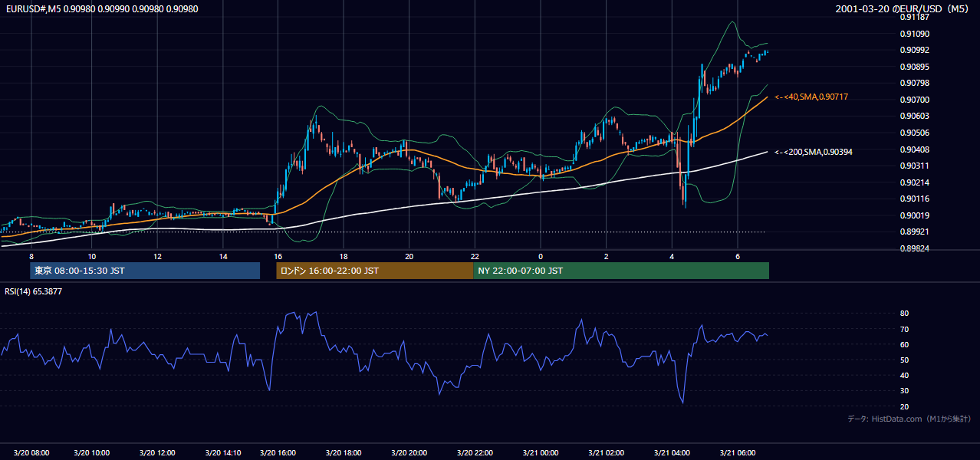Click the 東京 08:00-15:30 JST session bar
This screenshot has height=460, width=980.
pyautogui.click(x=145, y=271)
